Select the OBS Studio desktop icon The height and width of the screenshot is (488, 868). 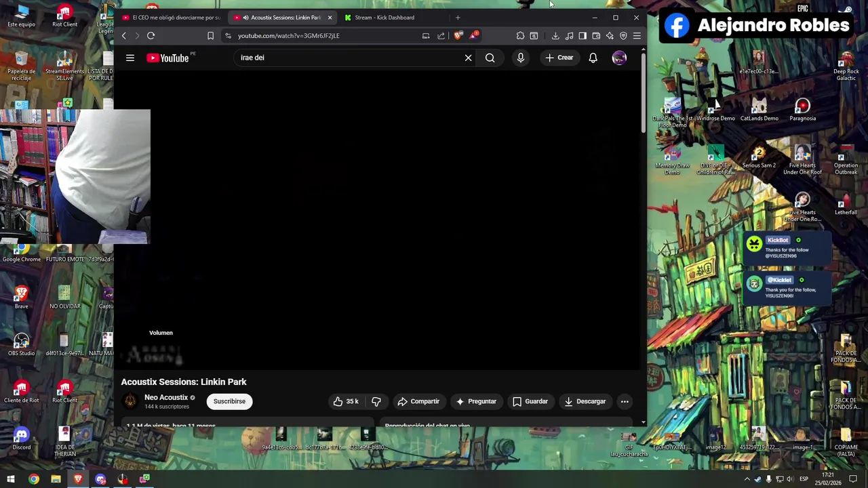pos(21,344)
